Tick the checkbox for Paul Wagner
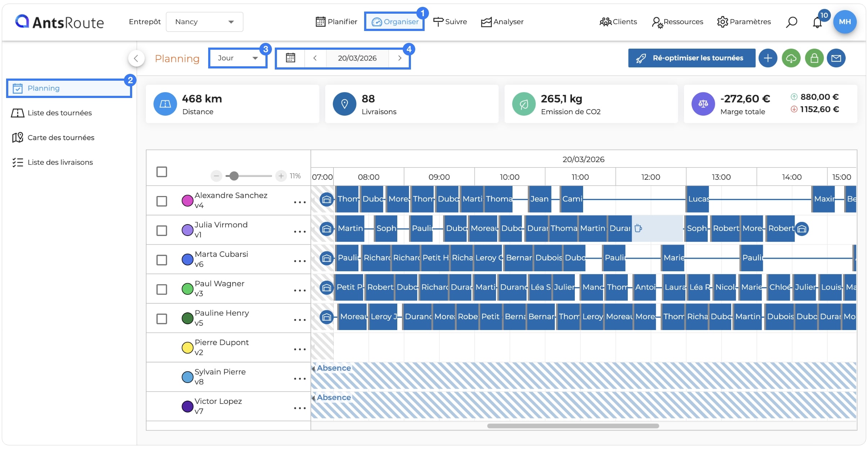 click(162, 289)
